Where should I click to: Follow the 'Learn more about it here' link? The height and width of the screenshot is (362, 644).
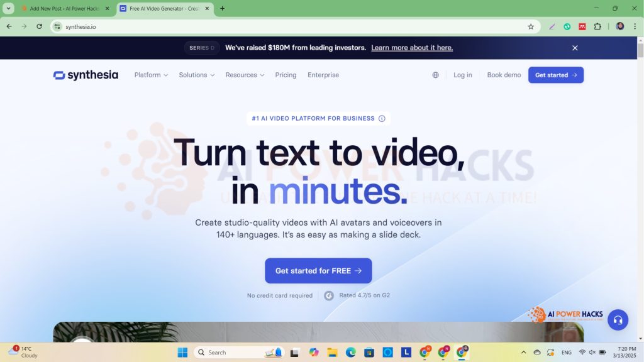pos(412,48)
